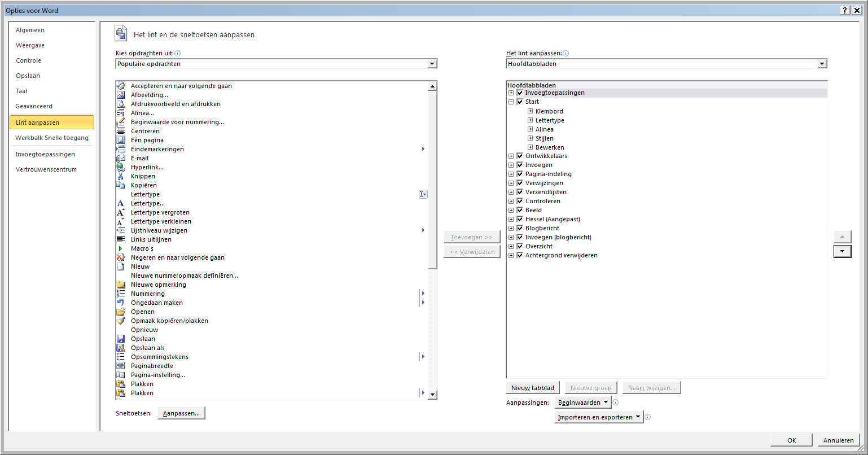Click the commands list scrollbar up arrow
The width and height of the screenshot is (868, 455).
(x=432, y=86)
